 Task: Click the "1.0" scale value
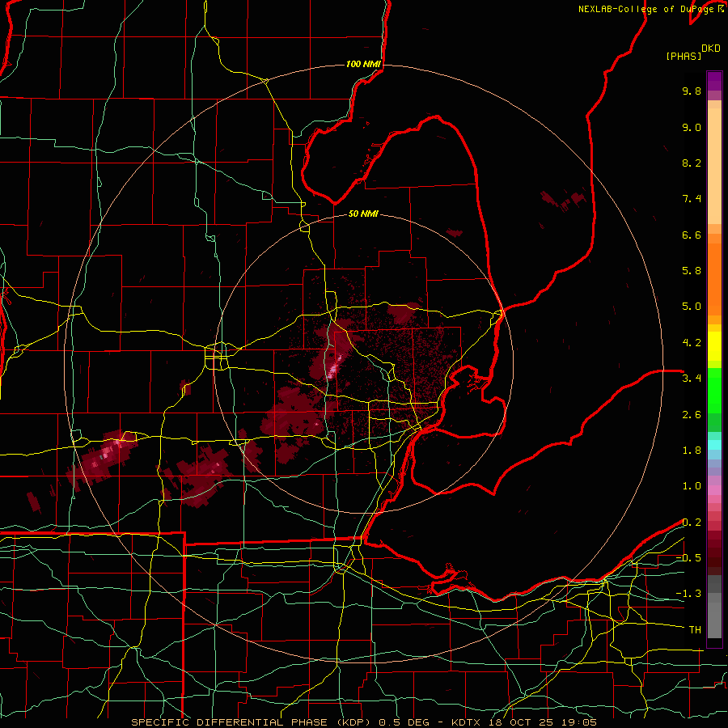pos(692,486)
